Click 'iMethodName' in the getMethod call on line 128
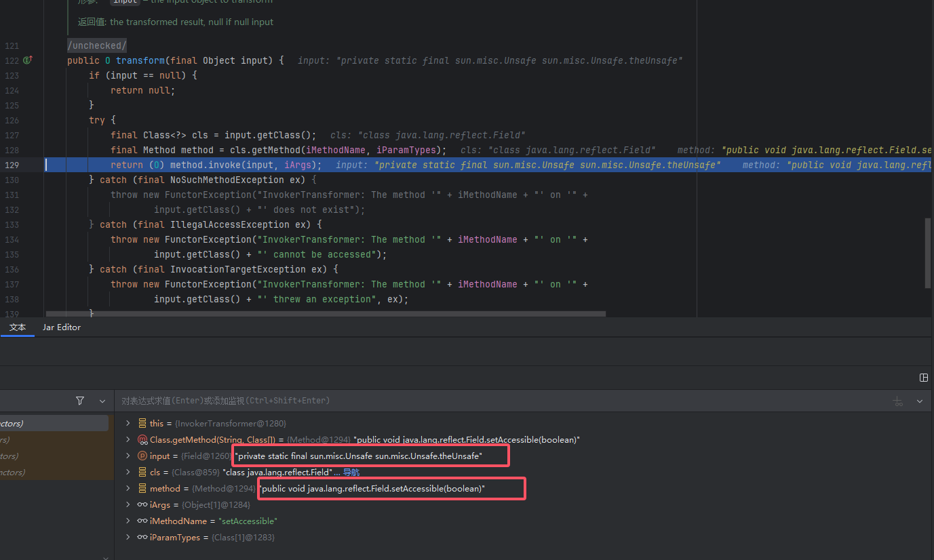 tap(336, 150)
